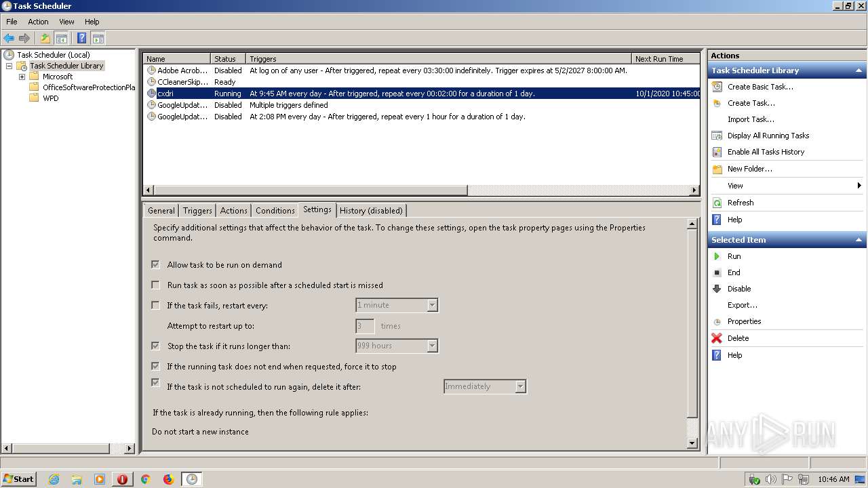Open the Immediately dropdown
Screen dimensions: 868x488
[520, 386]
